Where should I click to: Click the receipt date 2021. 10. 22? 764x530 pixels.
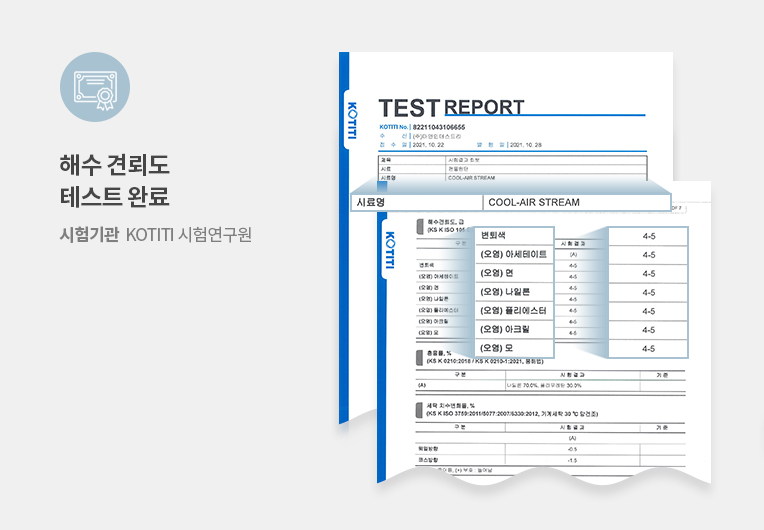(x=428, y=145)
